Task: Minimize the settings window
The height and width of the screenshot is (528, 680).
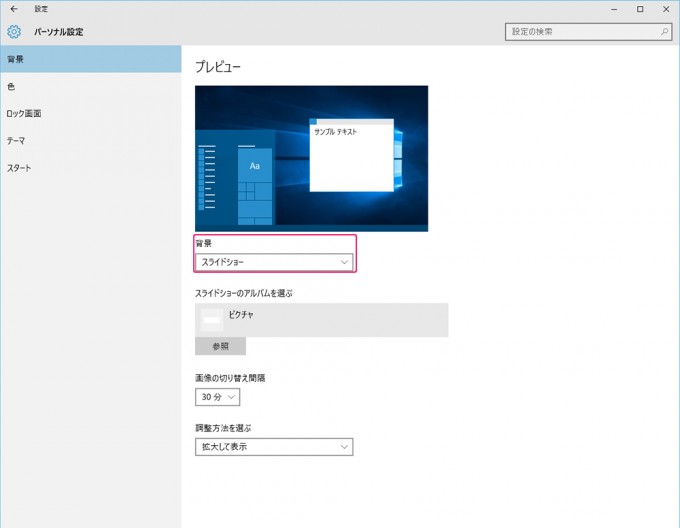Action: pos(614,9)
